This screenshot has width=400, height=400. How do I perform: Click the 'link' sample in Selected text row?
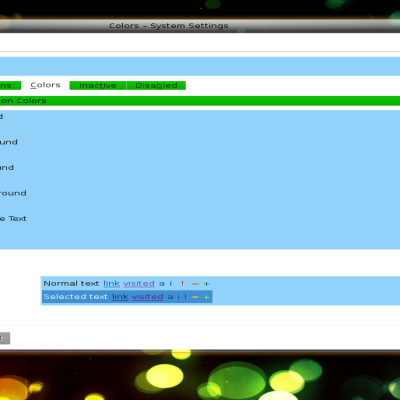(x=120, y=297)
